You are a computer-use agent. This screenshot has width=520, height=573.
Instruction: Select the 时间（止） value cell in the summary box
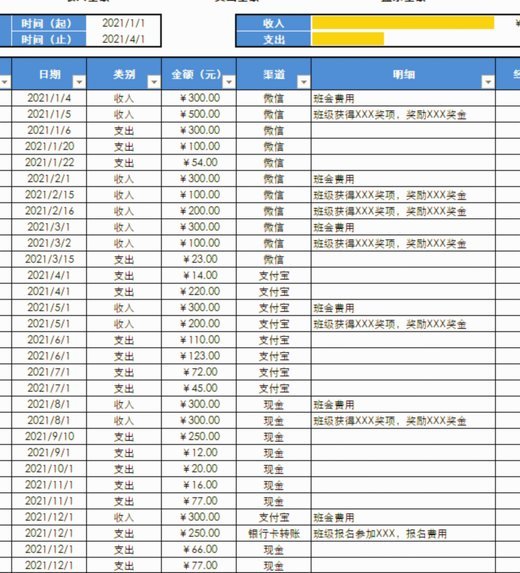pos(124,39)
